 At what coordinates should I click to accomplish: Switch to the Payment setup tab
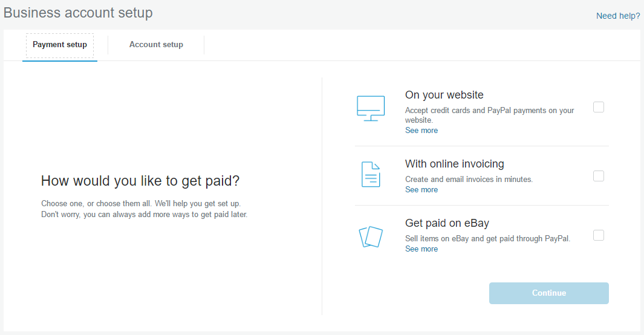point(60,45)
